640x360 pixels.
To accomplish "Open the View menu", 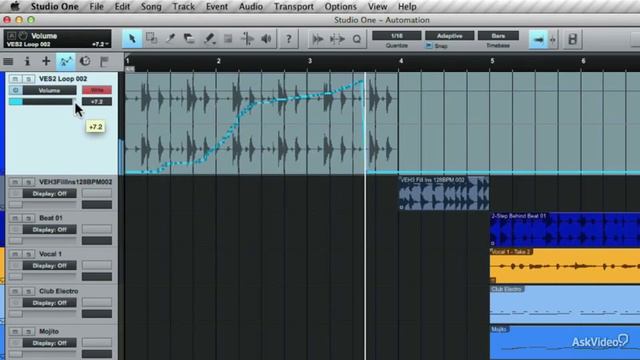I will click(x=377, y=7).
